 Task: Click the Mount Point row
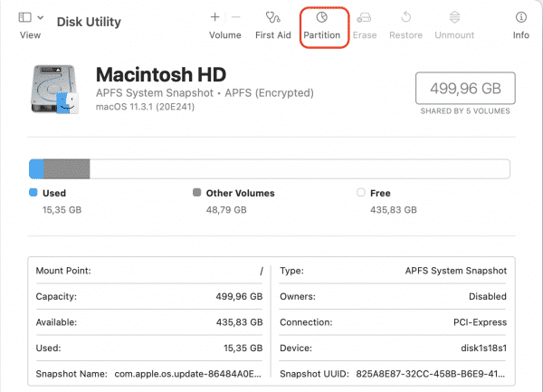point(149,271)
